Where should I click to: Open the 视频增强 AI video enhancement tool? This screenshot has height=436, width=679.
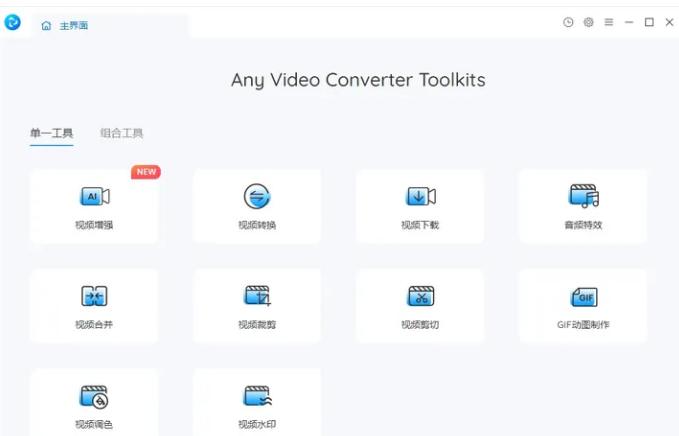coord(94,206)
